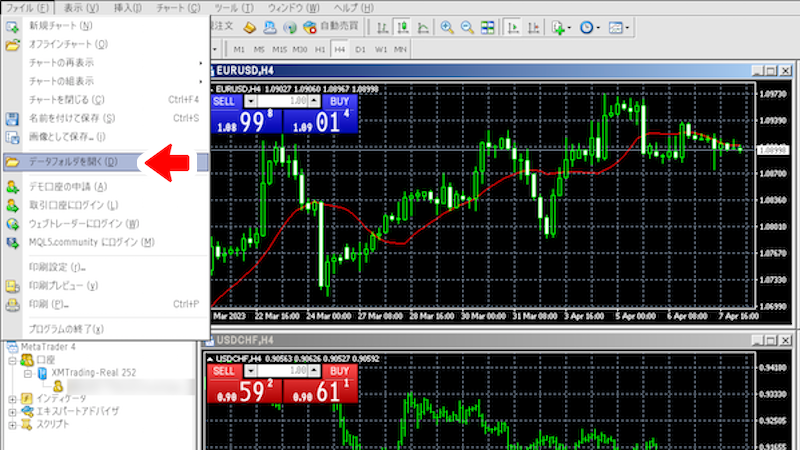Click SELL on EURUSD chart
The image size is (800, 450).
[224, 101]
